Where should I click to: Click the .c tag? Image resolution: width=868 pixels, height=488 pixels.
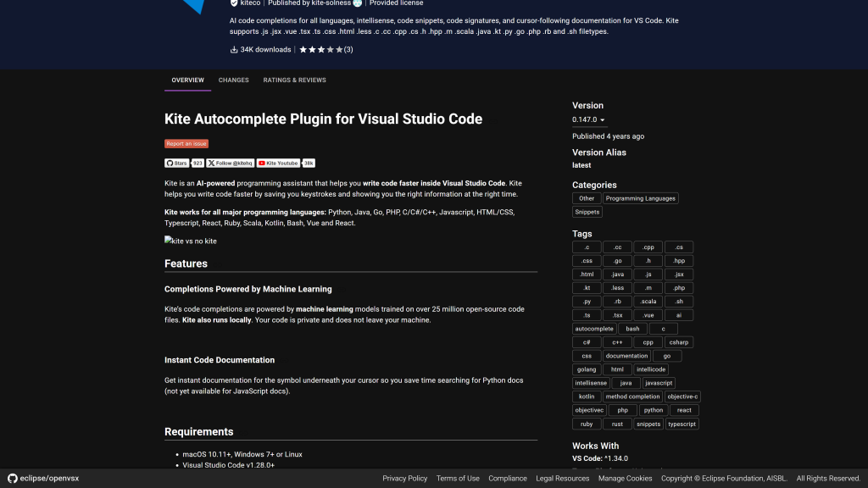587,247
